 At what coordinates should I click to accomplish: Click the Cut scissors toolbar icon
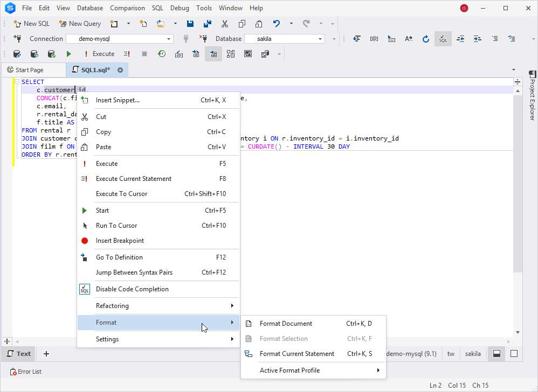(x=225, y=24)
